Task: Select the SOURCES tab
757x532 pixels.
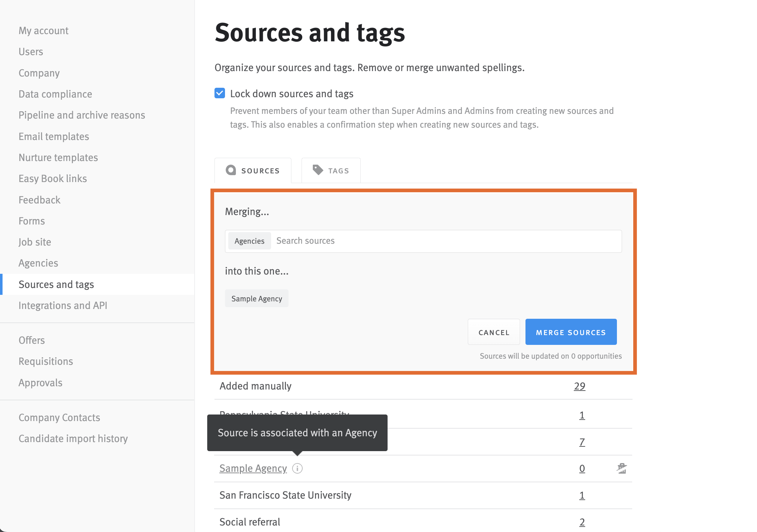Action: (x=253, y=170)
